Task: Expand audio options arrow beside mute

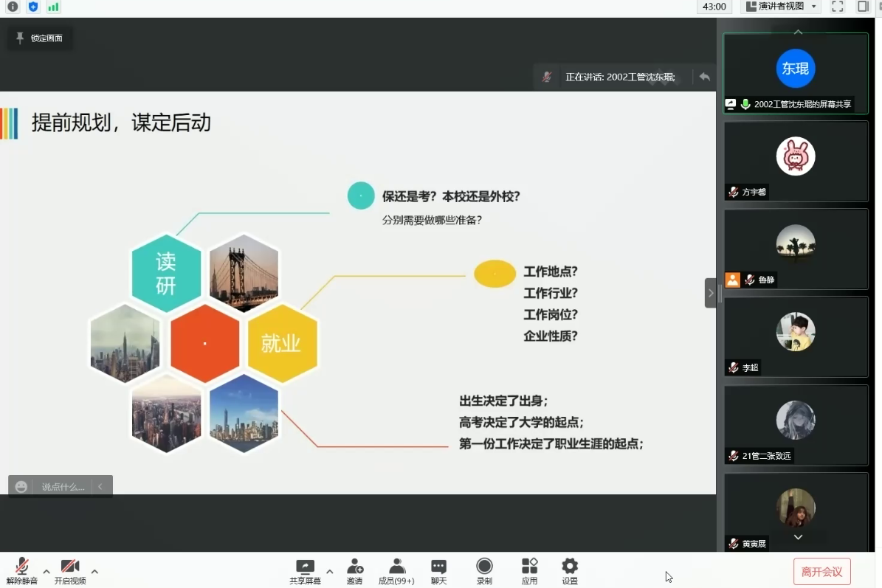Action: [x=46, y=571]
